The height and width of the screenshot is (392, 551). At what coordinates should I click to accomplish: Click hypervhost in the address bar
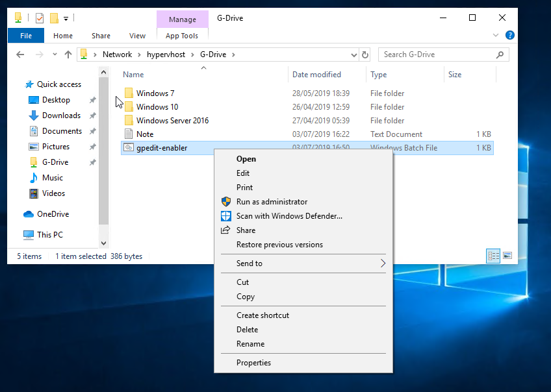(166, 55)
